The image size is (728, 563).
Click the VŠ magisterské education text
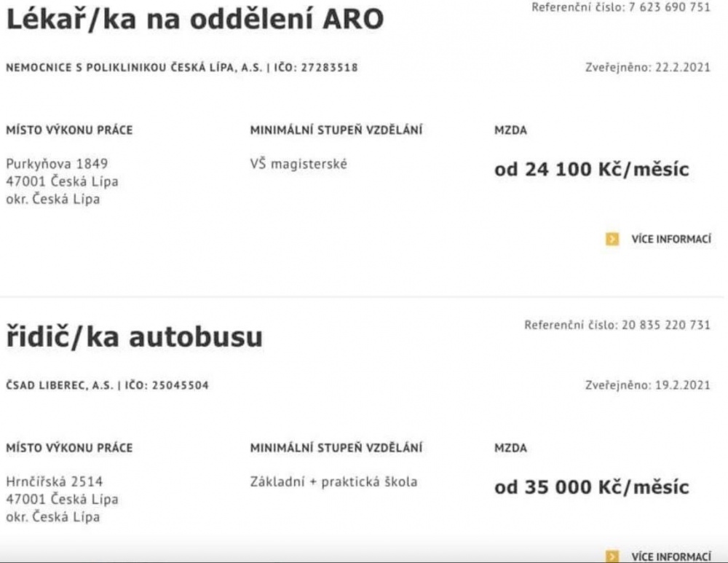298,164
